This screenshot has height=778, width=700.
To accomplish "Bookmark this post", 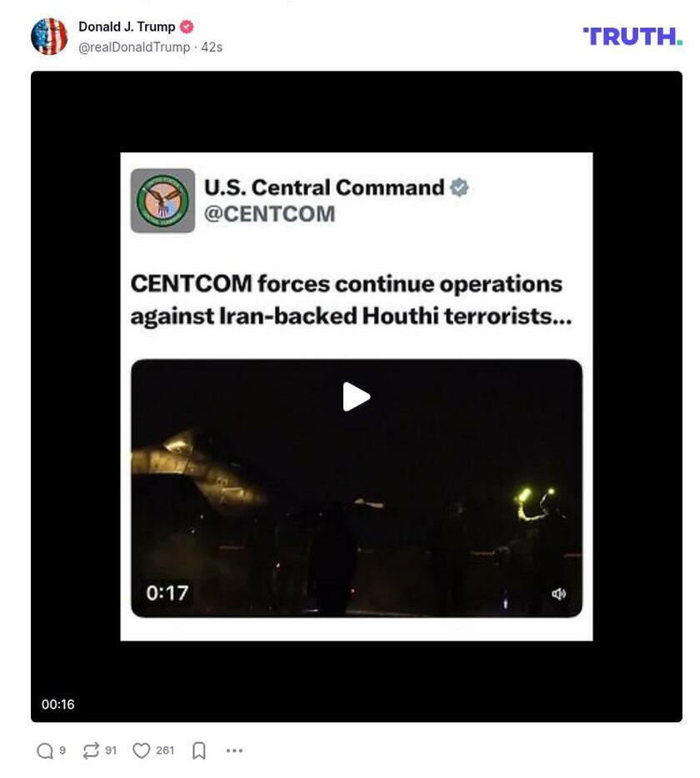I will (x=198, y=751).
